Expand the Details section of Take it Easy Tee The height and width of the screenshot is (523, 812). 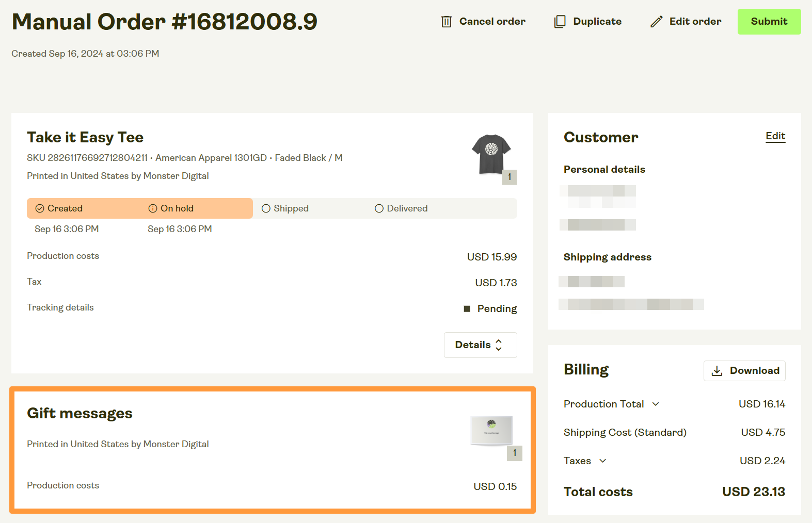(x=480, y=345)
